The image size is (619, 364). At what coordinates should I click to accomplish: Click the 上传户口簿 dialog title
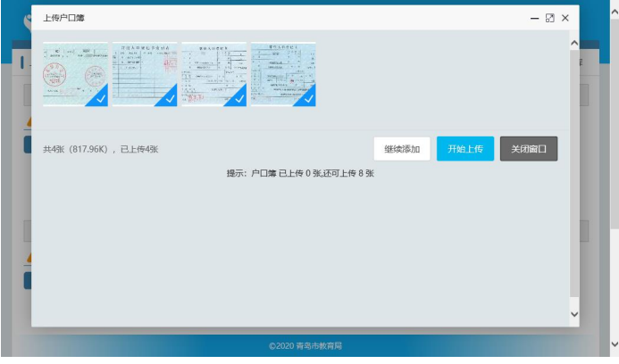point(63,18)
